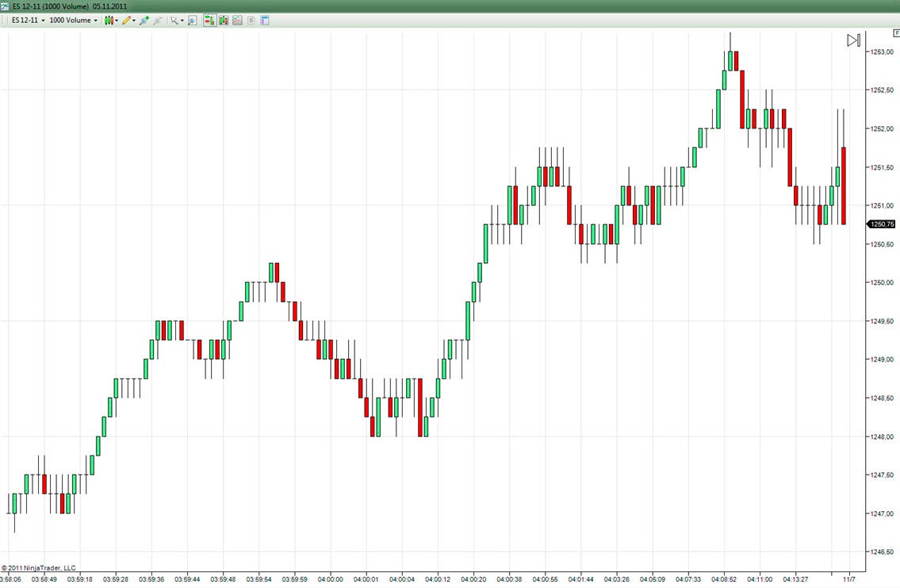900x588 pixels.
Task: Click the 04:00:00 time axis label
Action: click(330, 579)
